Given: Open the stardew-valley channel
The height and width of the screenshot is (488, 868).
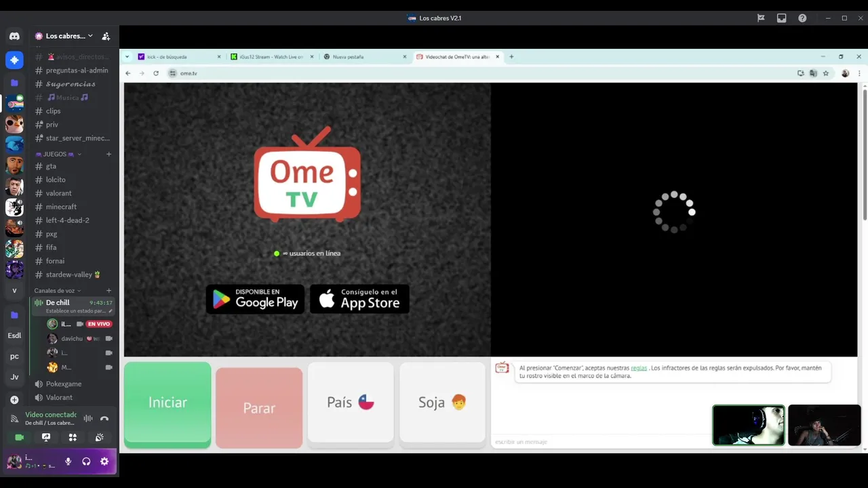Looking at the screenshot, I should 73,274.
